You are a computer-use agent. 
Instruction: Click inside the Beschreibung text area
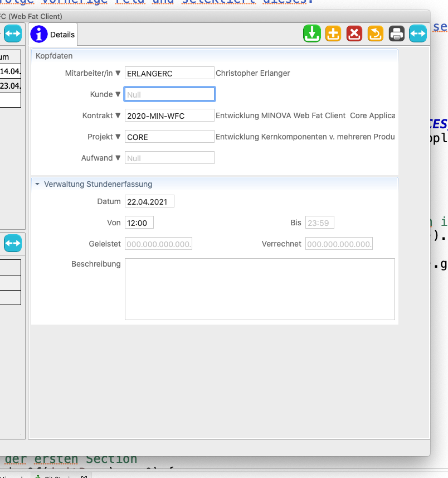click(x=260, y=288)
